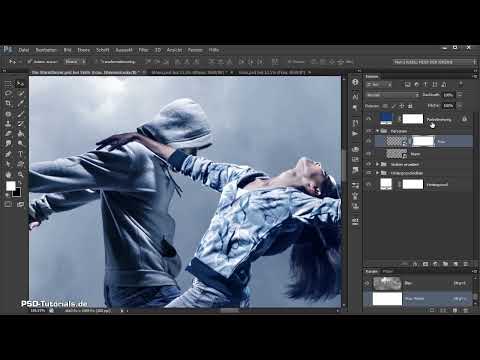Open the Actions panel play icon
480x360 pixels.
click(x=355, y=134)
